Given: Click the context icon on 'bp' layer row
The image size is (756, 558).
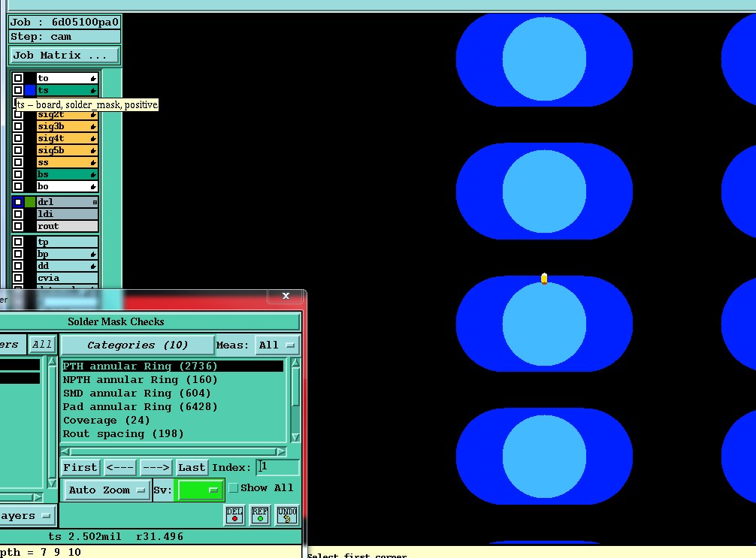Looking at the screenshot, I should coord(93,254).
